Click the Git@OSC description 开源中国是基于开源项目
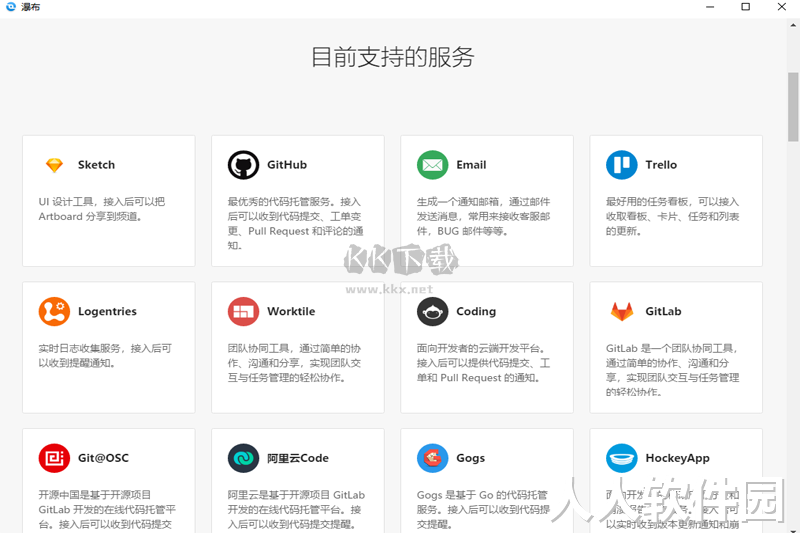This screenshot has width=800, height=533. 107,510
